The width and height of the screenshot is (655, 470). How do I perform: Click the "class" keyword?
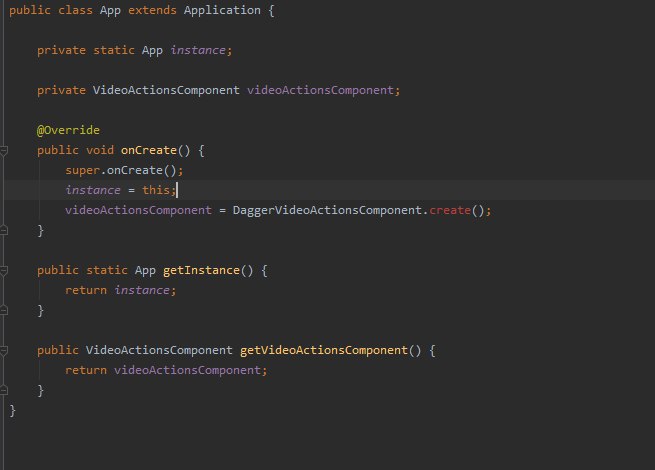[x=75, y=10]
